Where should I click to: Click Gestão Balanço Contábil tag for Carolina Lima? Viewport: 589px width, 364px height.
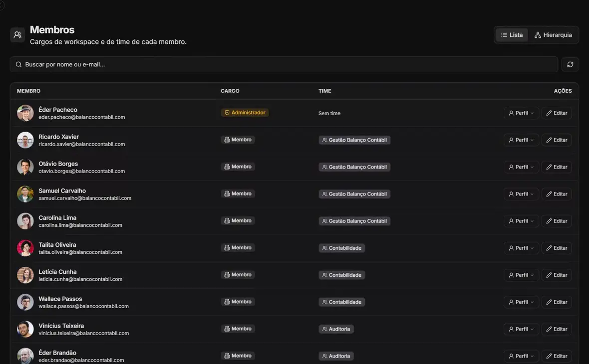[x=354, y=221]
